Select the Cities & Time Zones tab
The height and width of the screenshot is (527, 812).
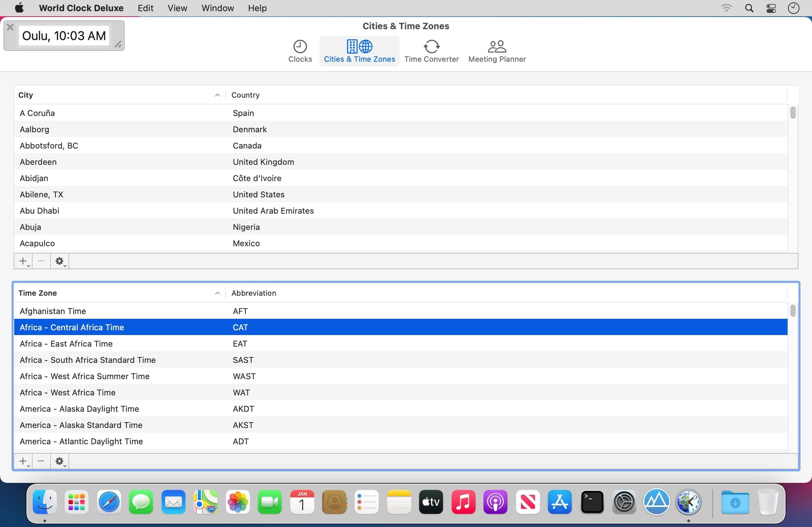pyautogui.click(x=359, y=51)
